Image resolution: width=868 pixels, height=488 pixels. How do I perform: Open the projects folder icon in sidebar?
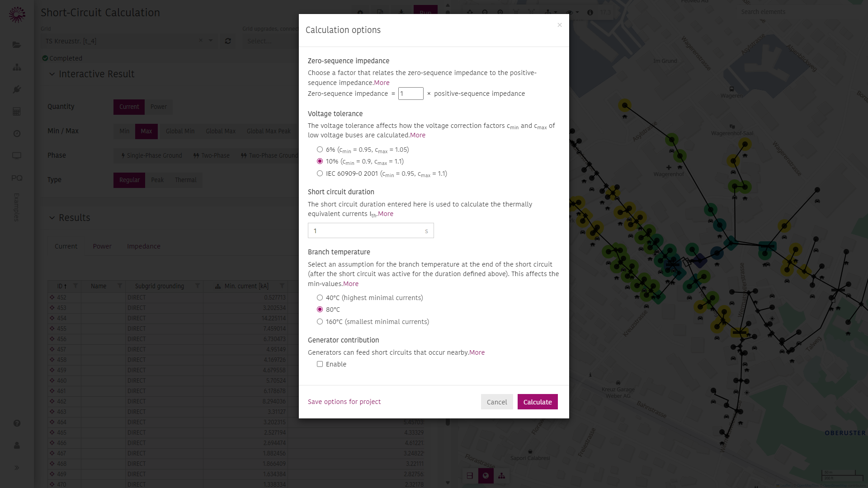(x=17, y=45)
